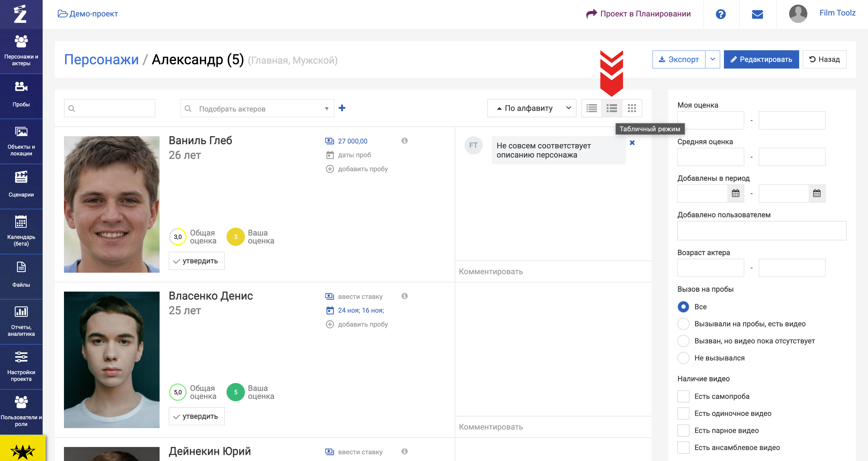
Task: Open Объекты и локации sidebar section
Action: pyautogui.click(x=21, y=141)
